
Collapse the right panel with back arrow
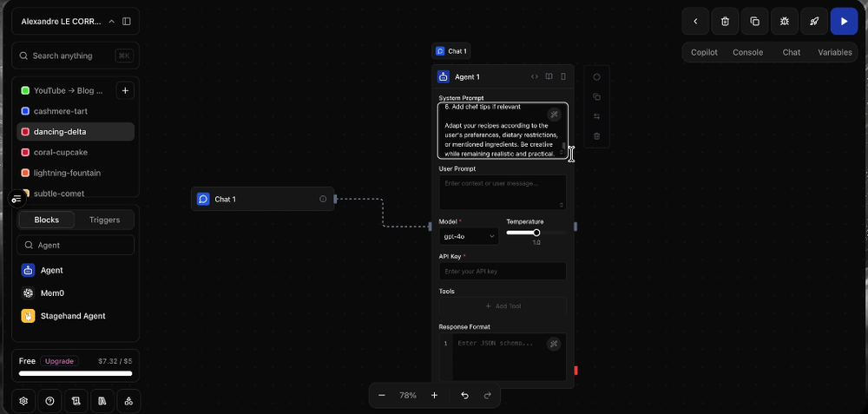pos(695,22)
